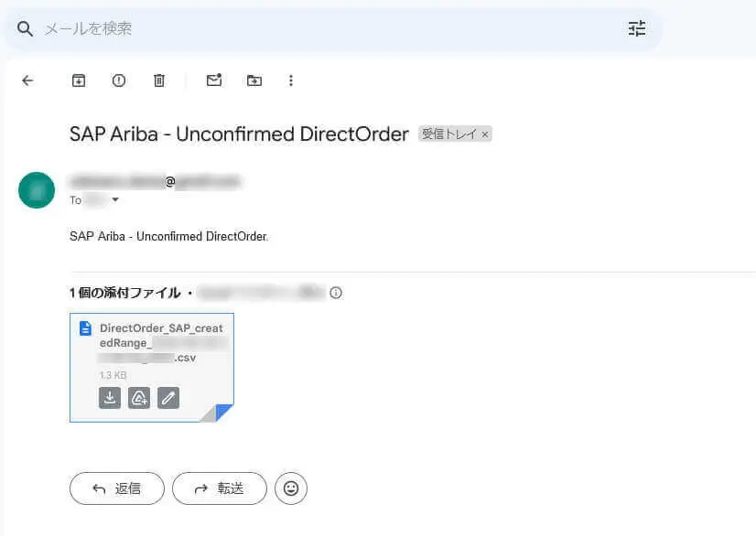
Task: Click the blue document file icon
Action: 85,328
